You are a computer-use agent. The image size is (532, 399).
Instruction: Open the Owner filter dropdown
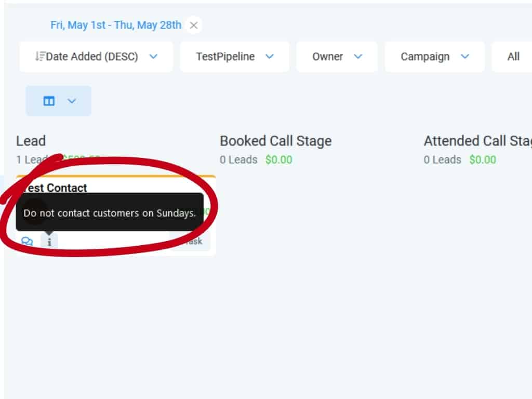click(x=337, y=57)
